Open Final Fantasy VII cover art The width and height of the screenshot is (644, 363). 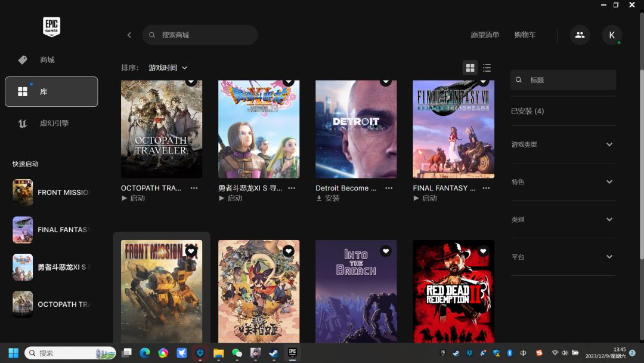453,129
